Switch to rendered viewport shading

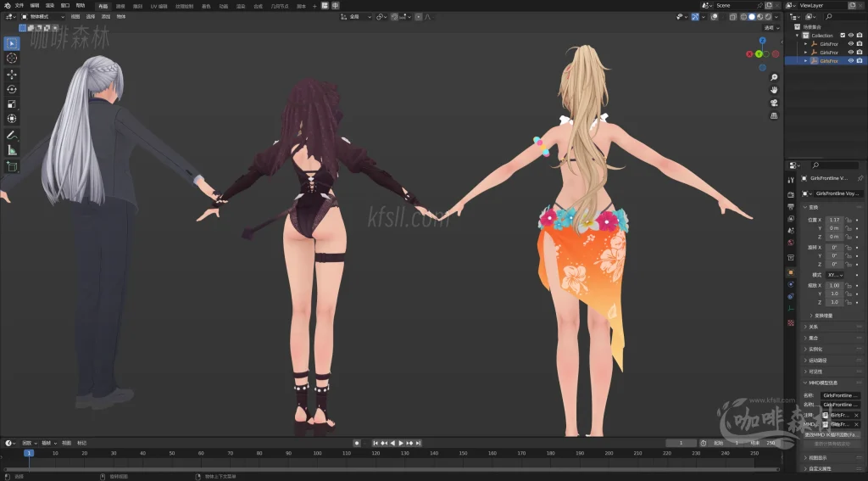(768, 17)
